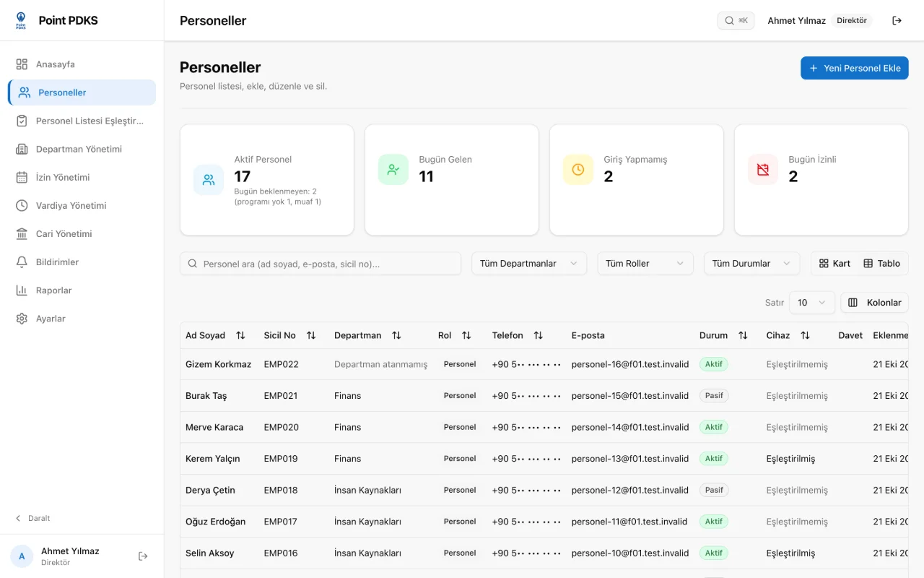Click the Bugün İzinli calendar icon
Screen dimensions: 924x578
(x=763, y=169)
